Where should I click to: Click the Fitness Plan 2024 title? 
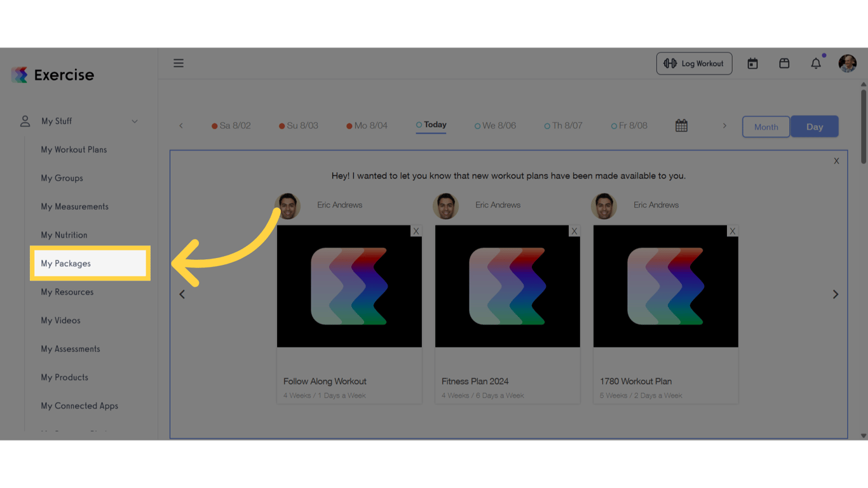pos(475,381)
